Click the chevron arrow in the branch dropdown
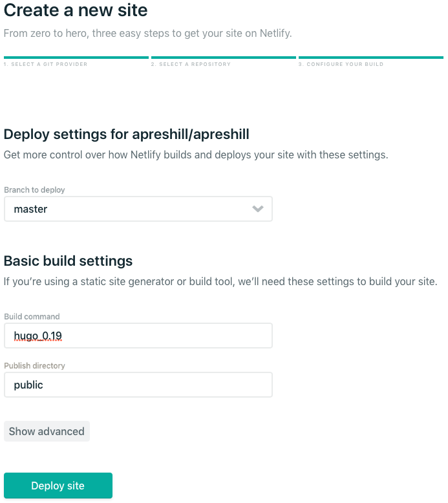The height and width of the screenshot is (503, 448). point(258,209)
